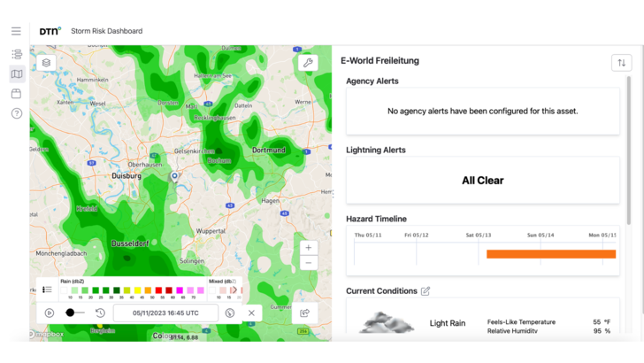Viewport: 644px width, 363px height.
Task: Zoom in on the map
Action: (x=308, y=248)
